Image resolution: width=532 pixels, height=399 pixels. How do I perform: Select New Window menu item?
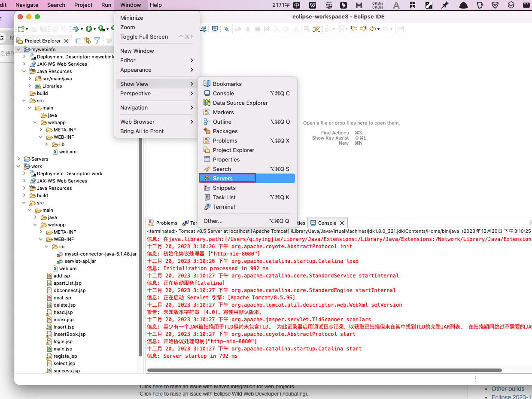click(157, 51)
